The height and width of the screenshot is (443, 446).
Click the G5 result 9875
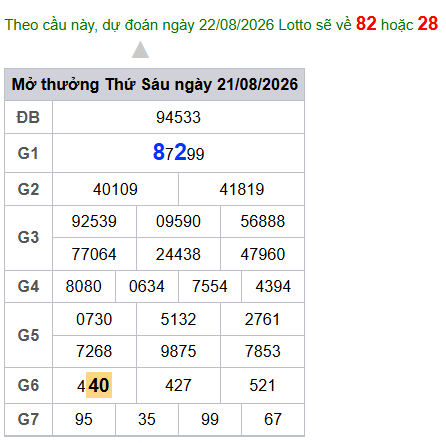tap(178, 351)
